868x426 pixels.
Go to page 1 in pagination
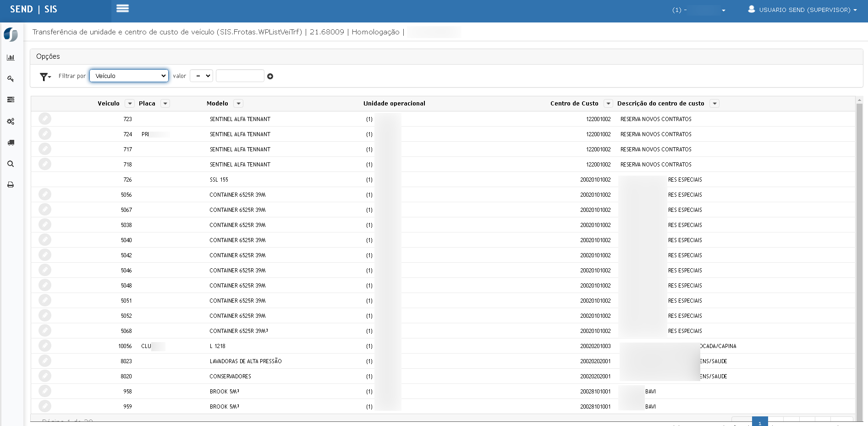pos(760,422)
